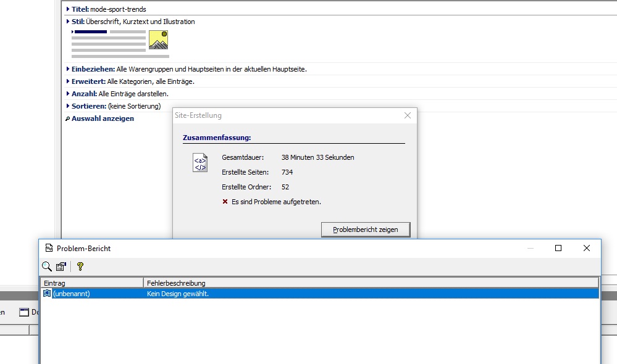The image size is (617, 364).
Task: Click the window icon in bottom toolbar
Action: (x=24, y=312)
